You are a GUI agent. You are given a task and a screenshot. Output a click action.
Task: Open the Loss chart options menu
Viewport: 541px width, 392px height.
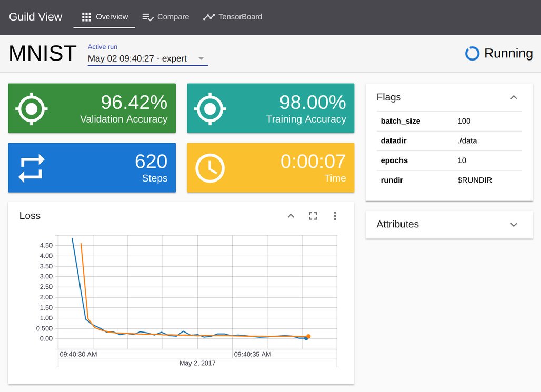click(335, 216)
